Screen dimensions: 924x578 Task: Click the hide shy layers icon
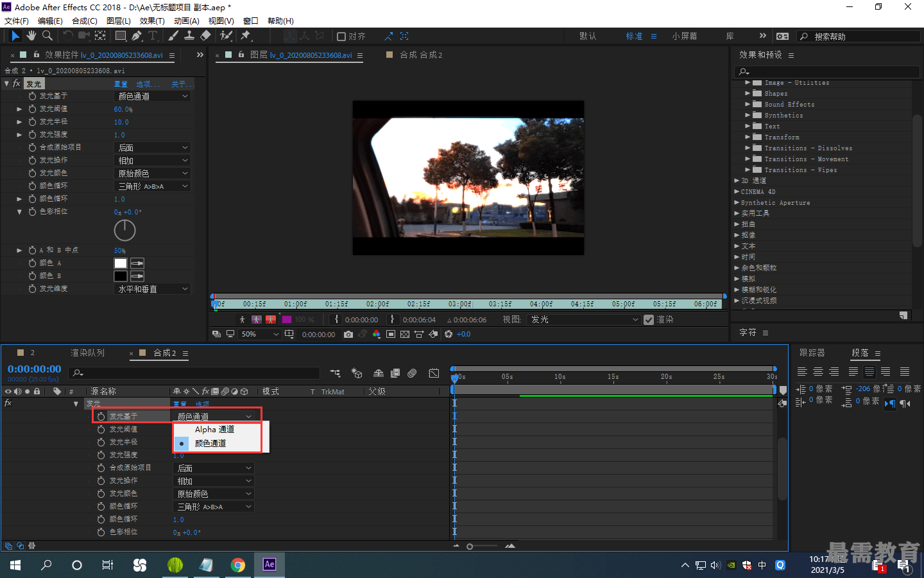379,373
